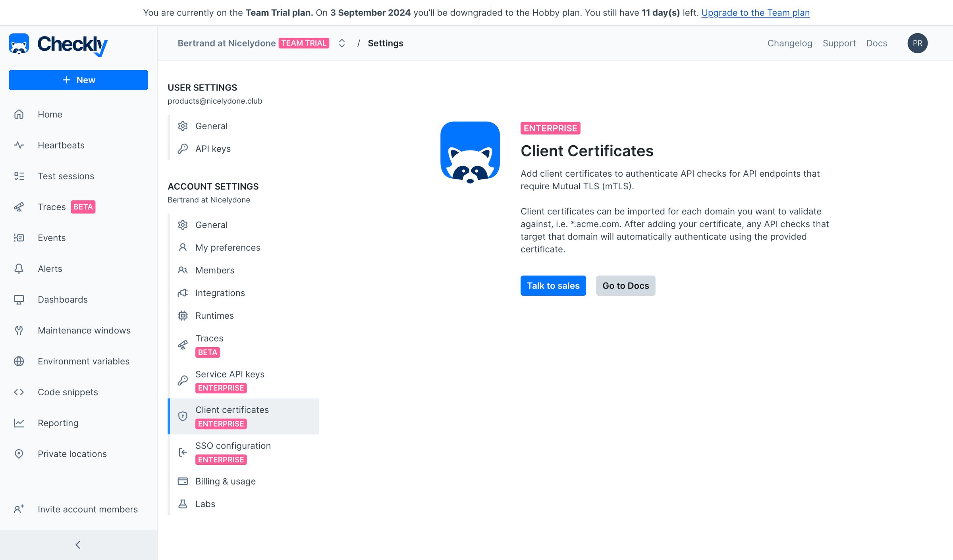This screenshot has height=560, width=953.
Task: Select Labs in account settings
Action: pyautogui.click(x=244, y=504)
